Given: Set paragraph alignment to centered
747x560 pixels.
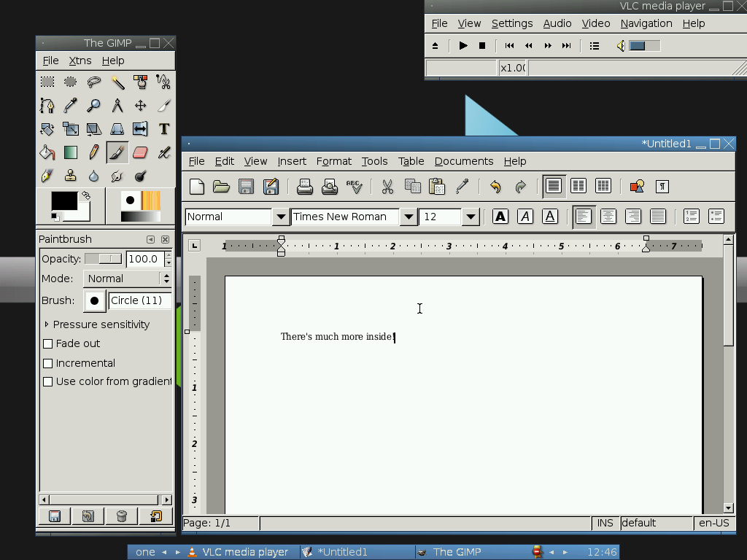Looking at the screenshot, I should click(608, 217).
